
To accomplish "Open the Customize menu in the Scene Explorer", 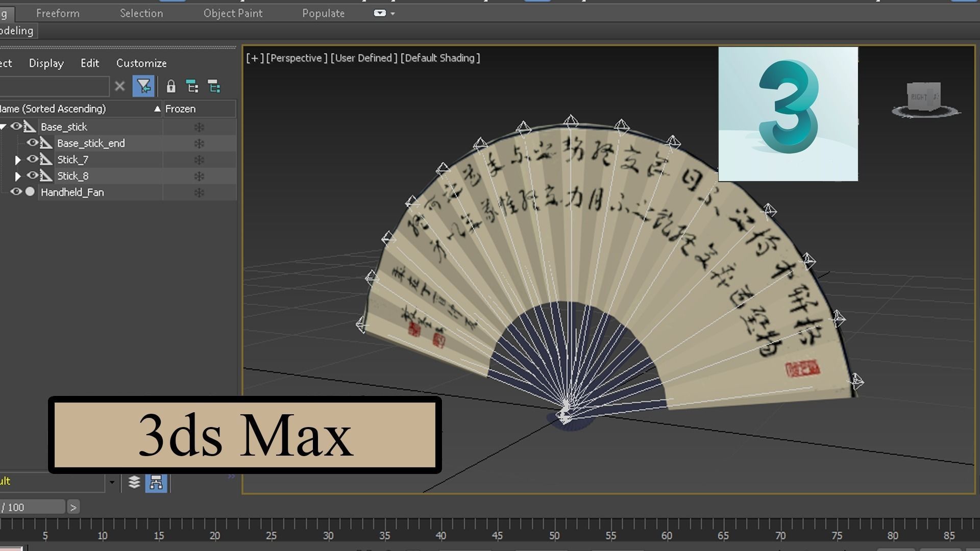I will [x=141, y=63].
